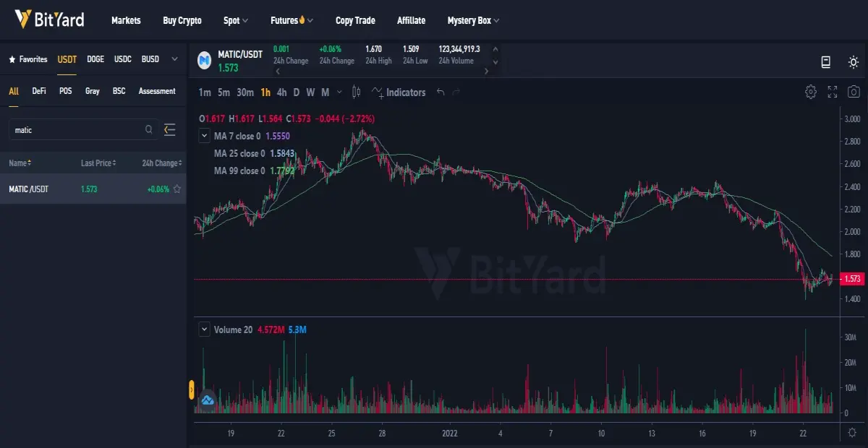This screenshot has height=448, width=868.
Task: Enter fullscreen chart mode
Action: (x=833, y=92)
